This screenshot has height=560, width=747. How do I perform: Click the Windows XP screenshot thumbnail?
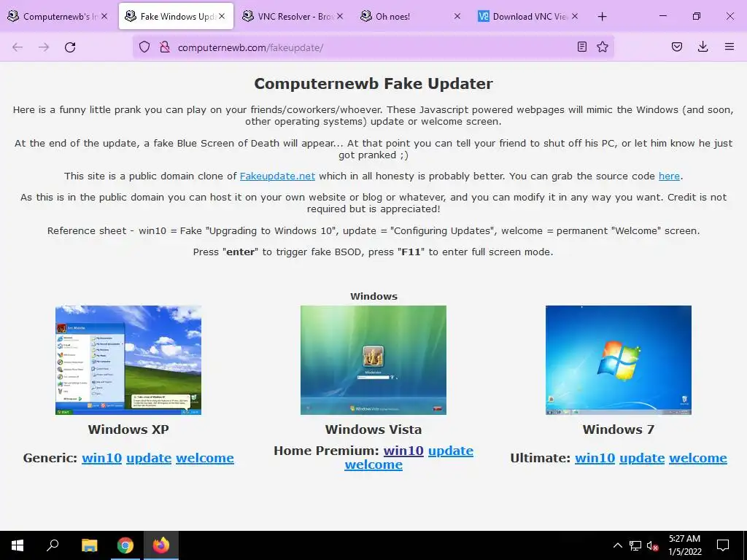pyautogui.click(x=128, y=360)
